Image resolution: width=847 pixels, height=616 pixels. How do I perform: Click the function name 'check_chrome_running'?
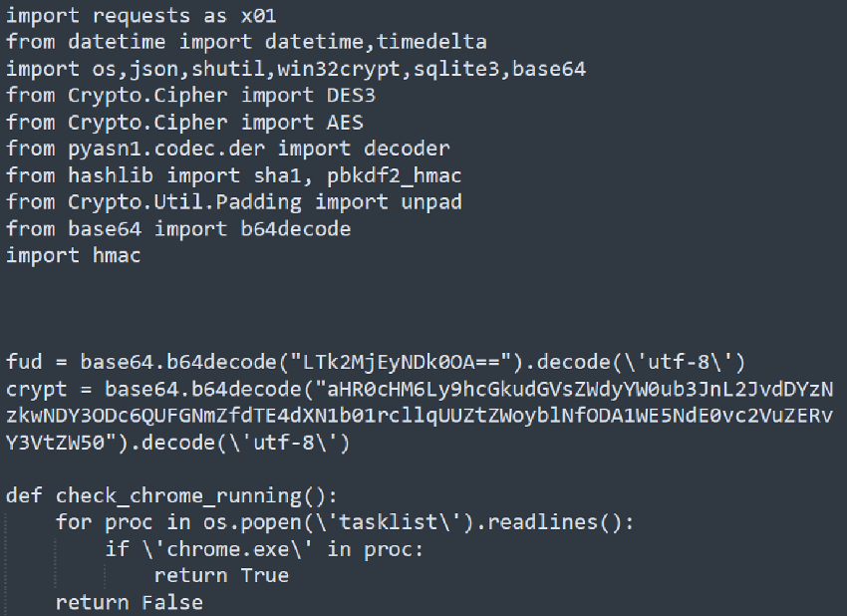[x=178, y=496]
